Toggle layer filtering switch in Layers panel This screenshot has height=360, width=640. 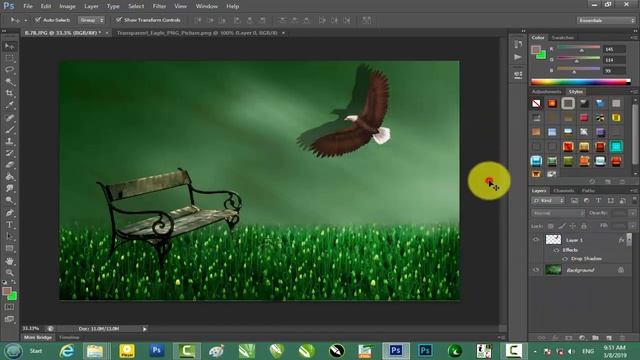634,200
